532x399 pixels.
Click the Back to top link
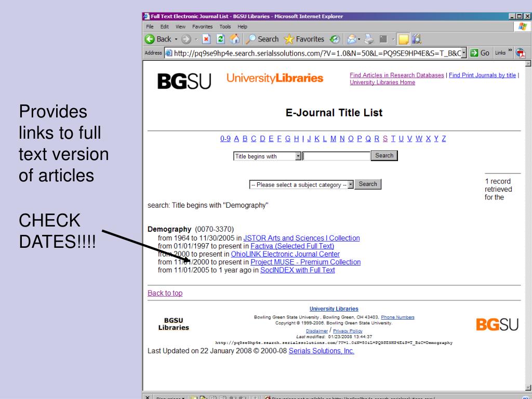click(x=165, y=293)
